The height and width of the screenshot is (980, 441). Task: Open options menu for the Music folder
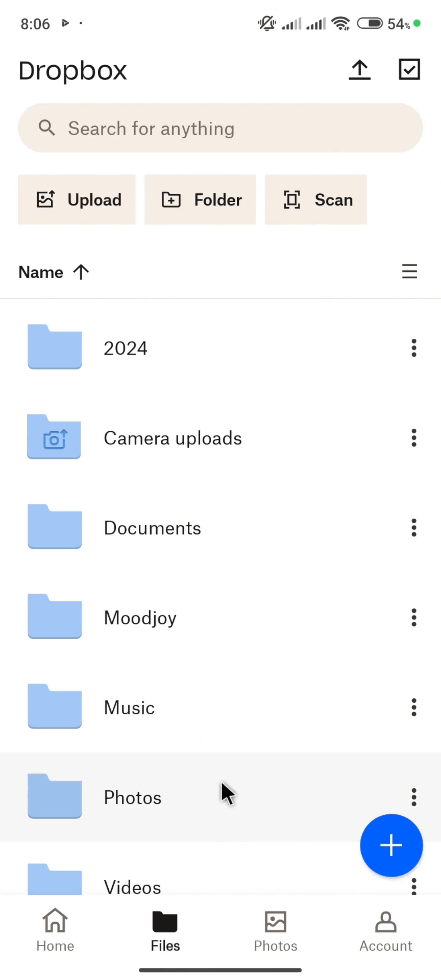pos(414,707)
